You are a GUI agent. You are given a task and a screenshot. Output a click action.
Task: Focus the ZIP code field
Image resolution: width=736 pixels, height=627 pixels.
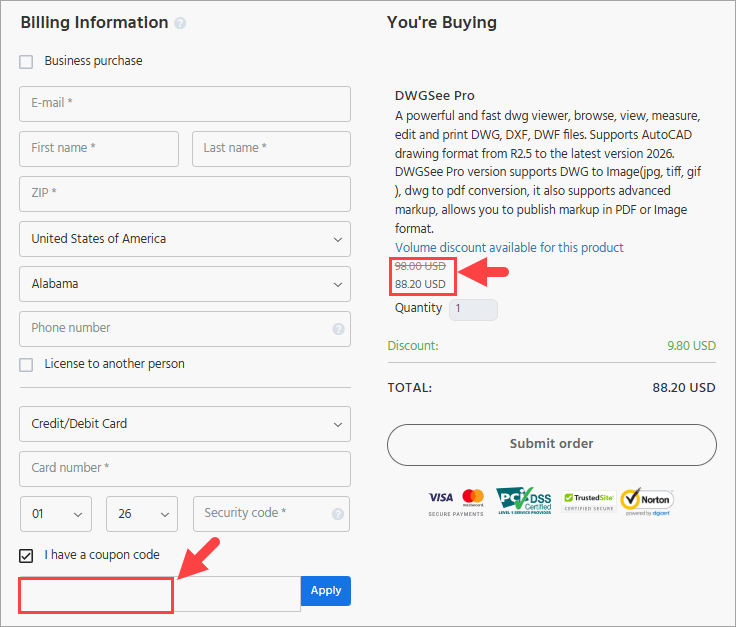pyautogui.click(x=185, y=194)
